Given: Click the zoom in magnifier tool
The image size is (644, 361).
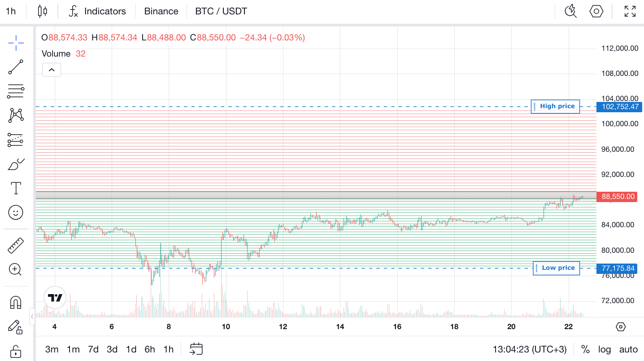Looking at the screenshot, I should [16, 269].
